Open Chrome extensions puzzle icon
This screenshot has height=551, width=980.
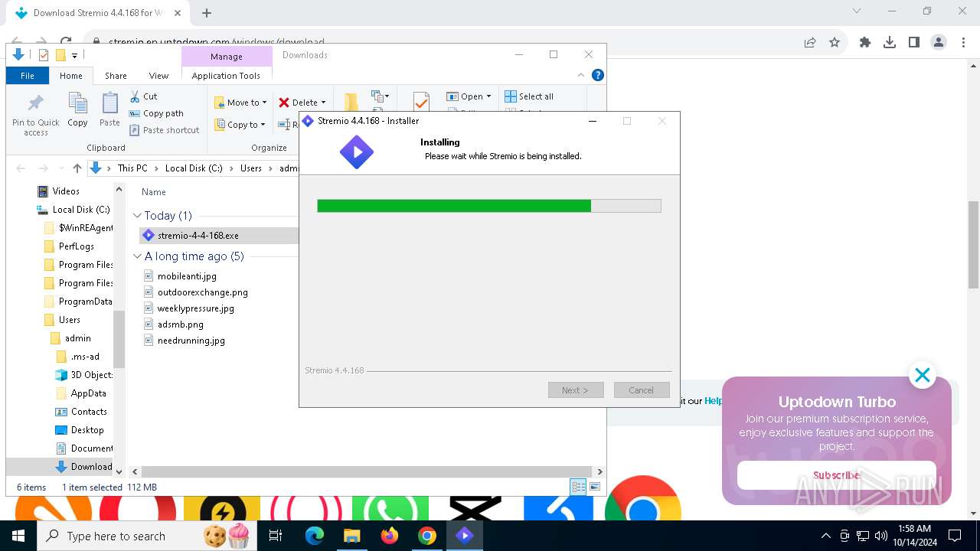[x=865, y=43]
